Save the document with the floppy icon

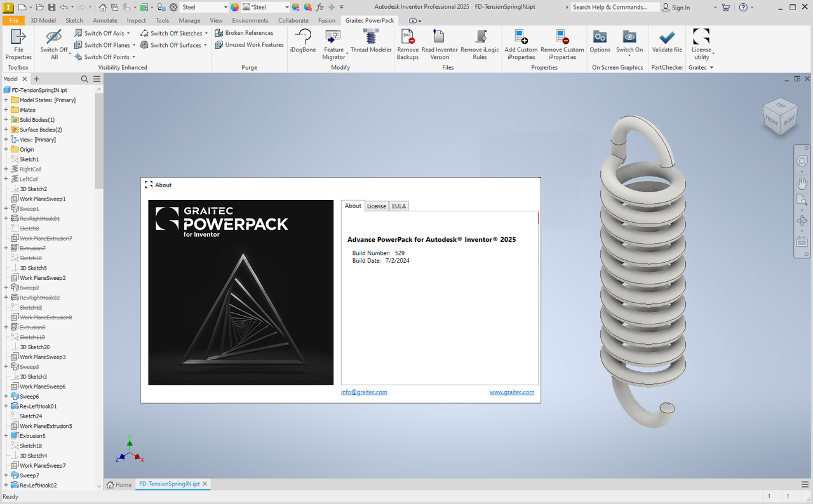(x=51, y=7)
